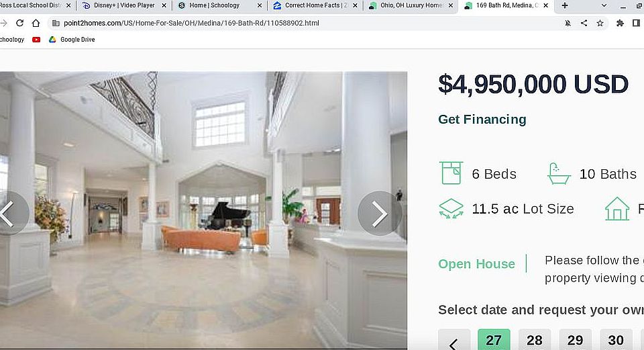This screenshot has width=644, height=350.
Task: Select date 28 for open house
Action: [535, 340]
